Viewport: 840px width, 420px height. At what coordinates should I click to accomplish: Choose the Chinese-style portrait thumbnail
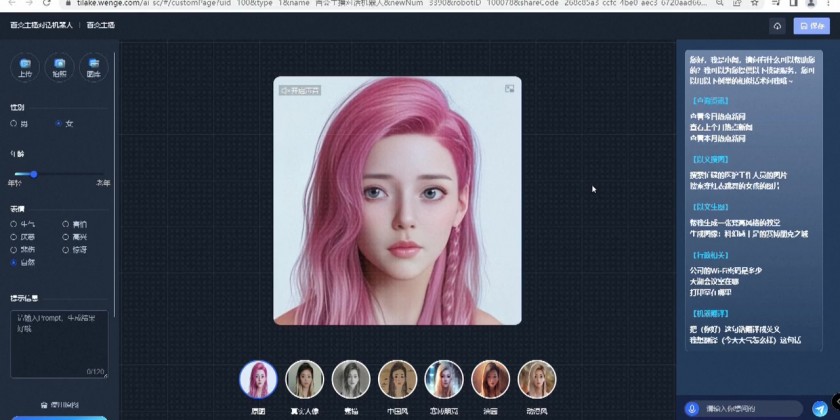click(397, 379)
